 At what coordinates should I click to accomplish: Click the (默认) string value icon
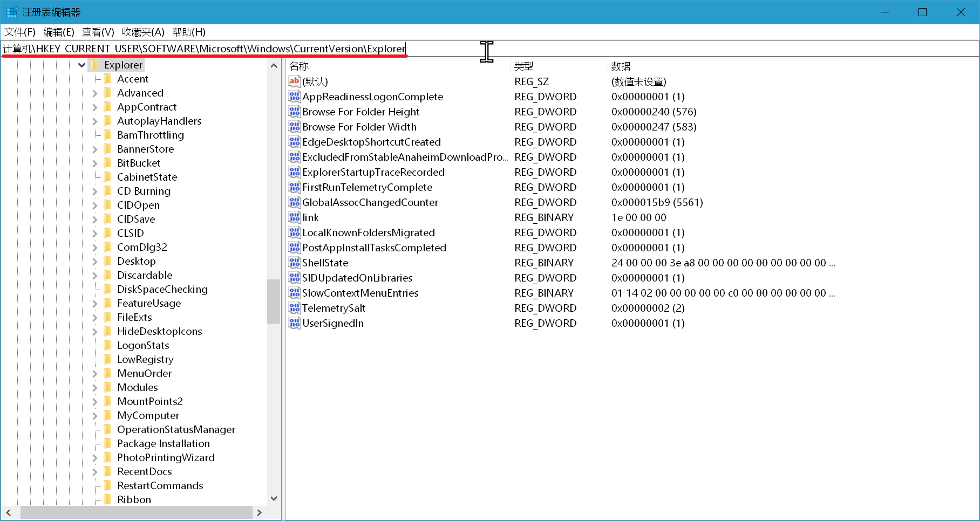click(x=294, y=81)
